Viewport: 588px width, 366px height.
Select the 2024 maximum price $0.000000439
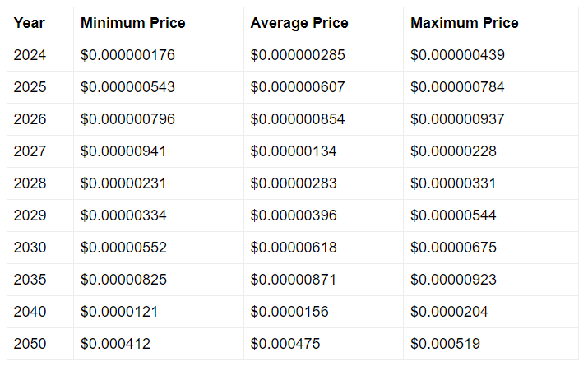click(457, 55)
